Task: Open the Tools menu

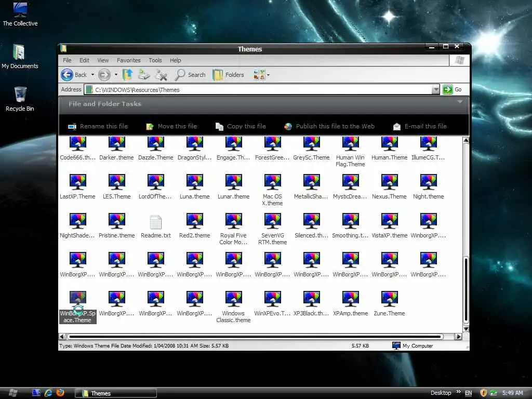Action: click(155, 60)
